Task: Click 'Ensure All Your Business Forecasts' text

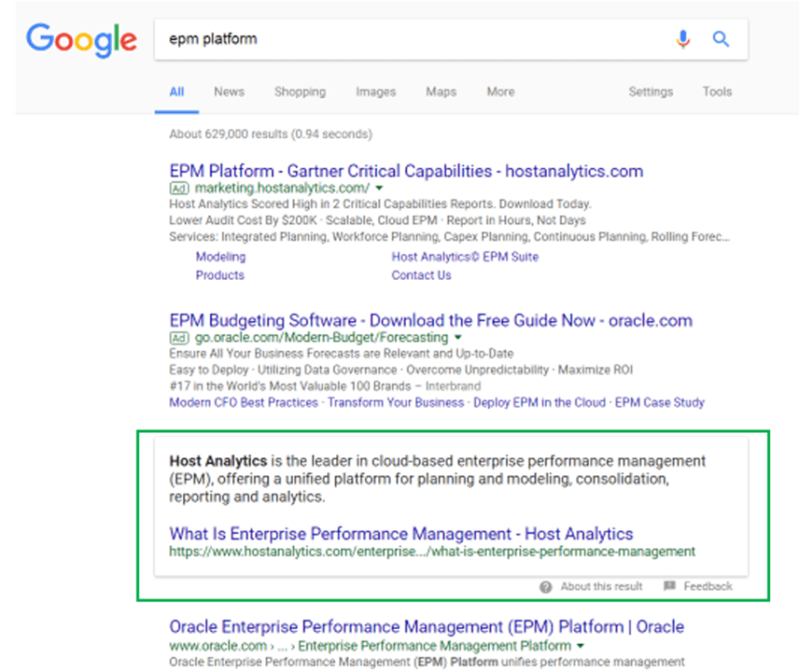Action: (x=342, y=354)
